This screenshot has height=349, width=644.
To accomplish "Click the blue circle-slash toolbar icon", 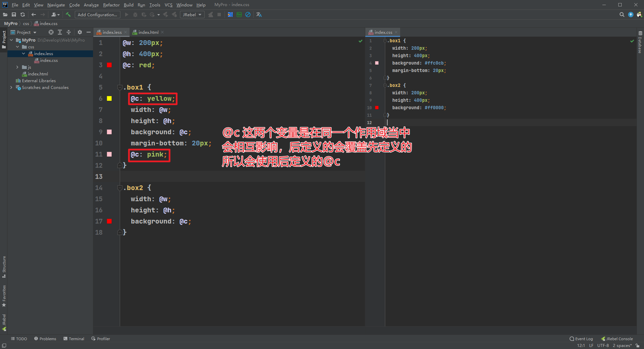I will pos(248,15).
